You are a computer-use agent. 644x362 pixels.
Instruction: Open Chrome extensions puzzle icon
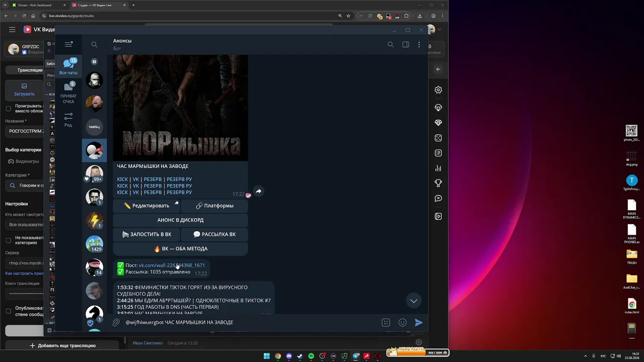click(x=407, y=16)
